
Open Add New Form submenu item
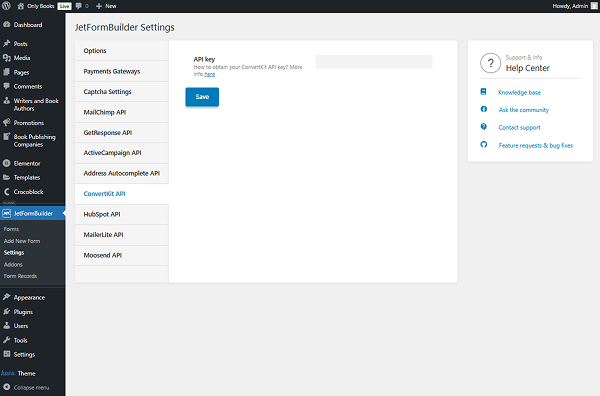click(22, 241)
